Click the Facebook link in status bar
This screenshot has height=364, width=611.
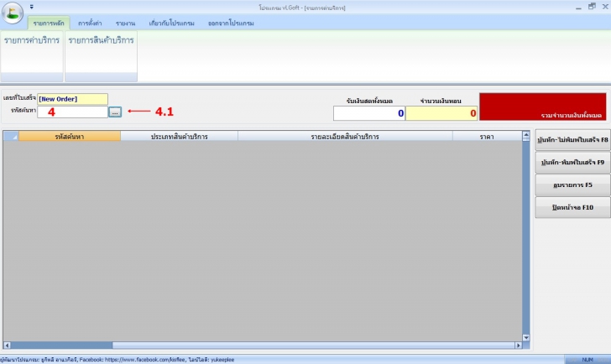[x=144, y=360]
